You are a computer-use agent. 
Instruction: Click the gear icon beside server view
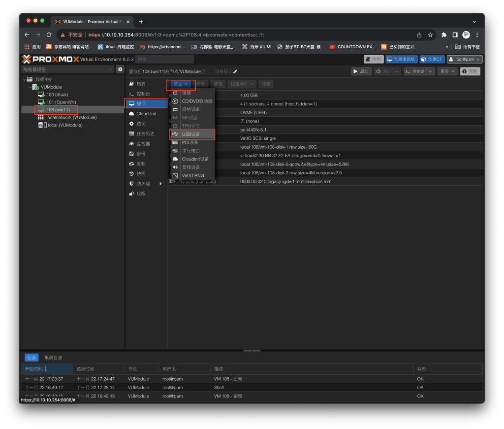coord(120,69)
